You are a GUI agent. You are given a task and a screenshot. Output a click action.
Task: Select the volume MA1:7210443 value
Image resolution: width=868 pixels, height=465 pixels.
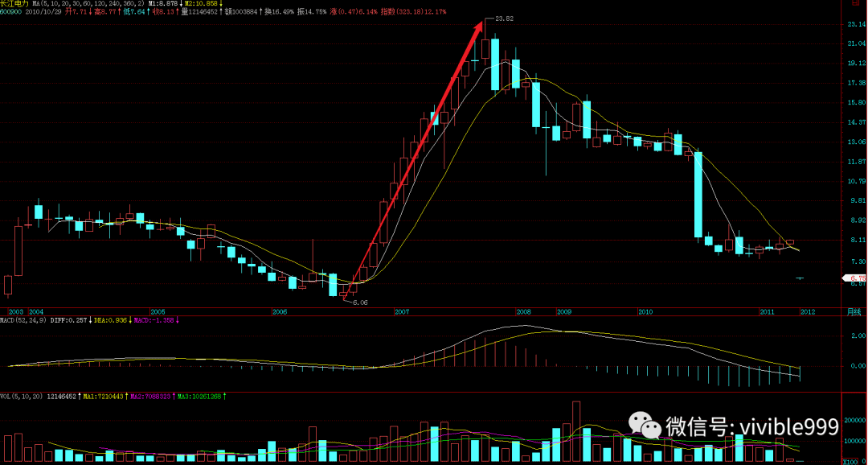[103, 397]
